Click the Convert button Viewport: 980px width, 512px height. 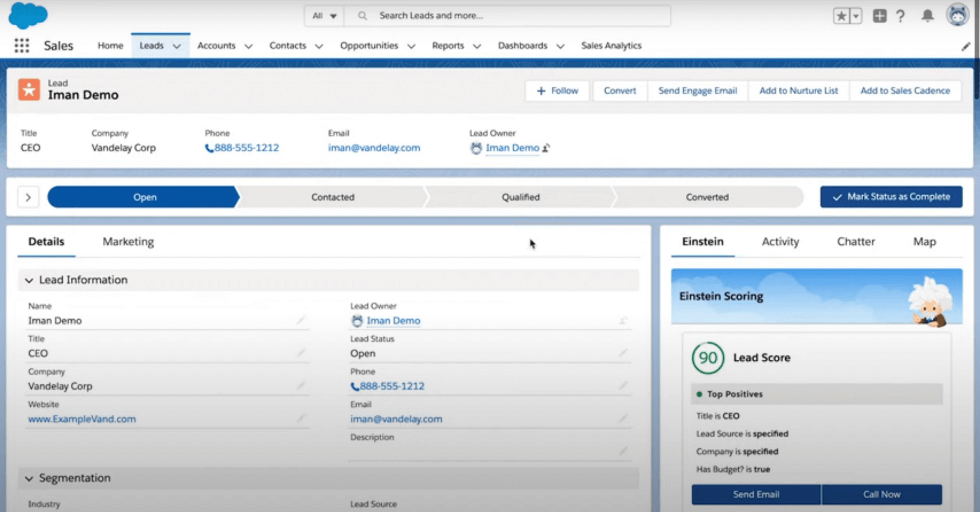(x=620, y=91)
